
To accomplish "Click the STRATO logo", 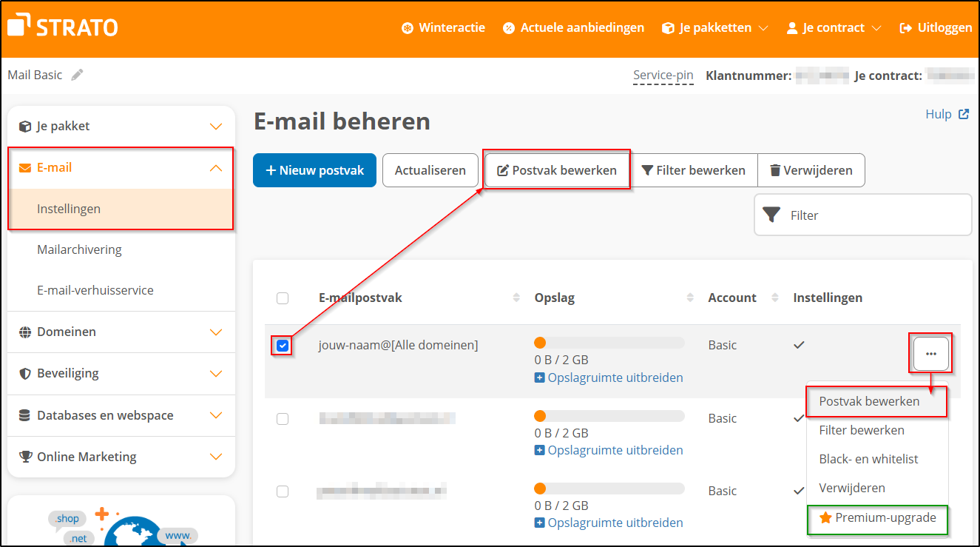I will tap(62, 26).
